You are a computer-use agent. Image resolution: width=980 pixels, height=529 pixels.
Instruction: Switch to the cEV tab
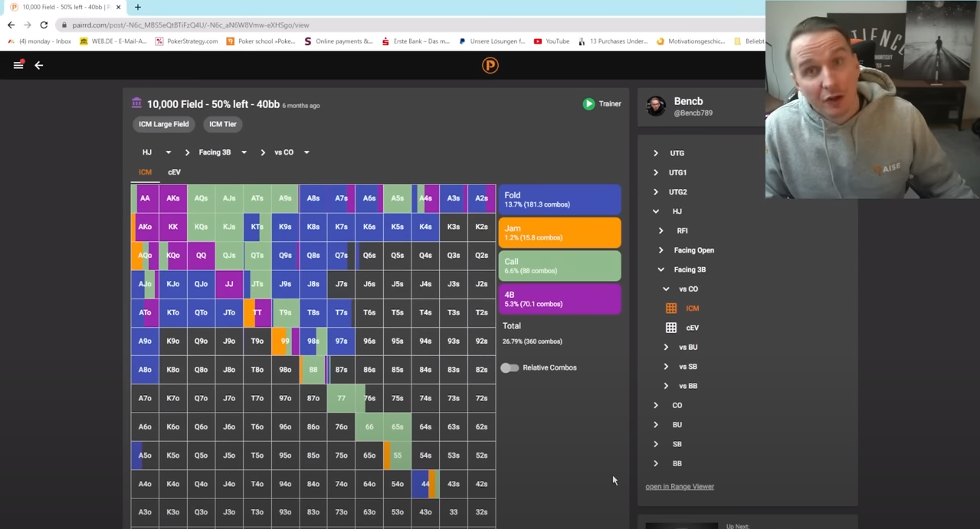(174, 172)
